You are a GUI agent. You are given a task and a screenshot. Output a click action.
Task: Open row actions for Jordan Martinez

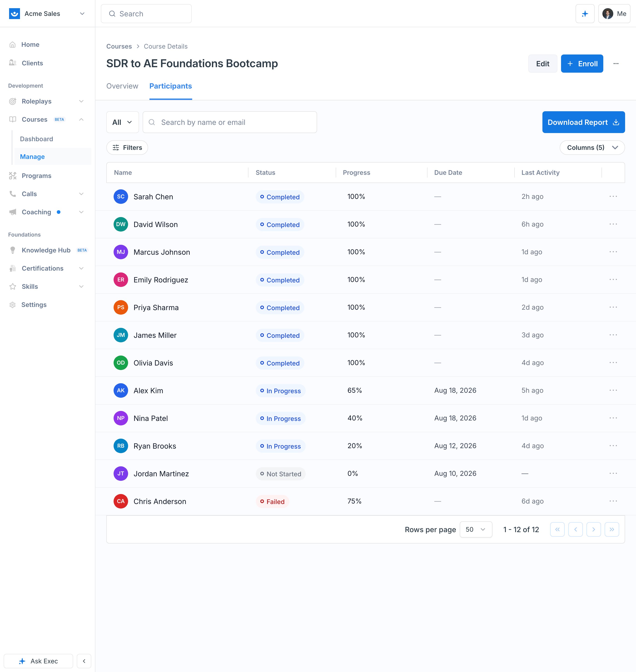pos(613,473)
